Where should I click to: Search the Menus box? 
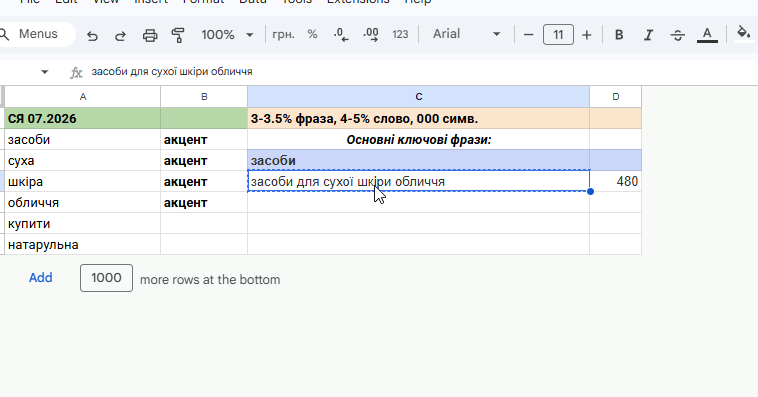[x=36, y=34]
